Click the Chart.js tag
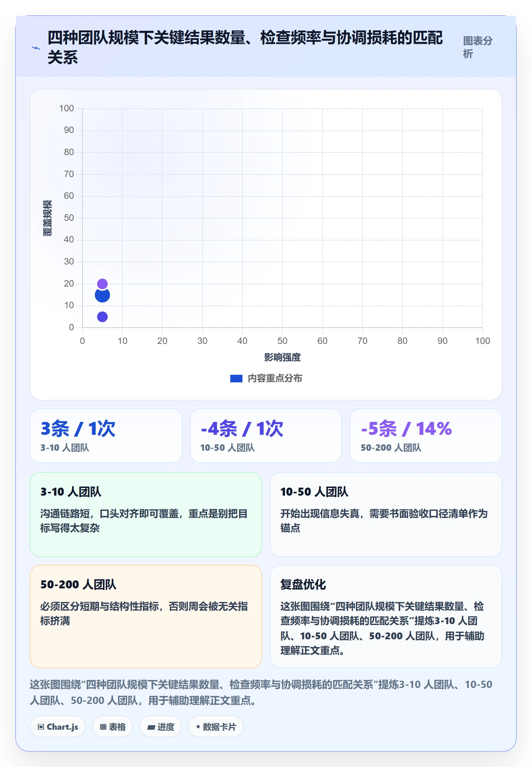The image size is (532, 767). point(58,727)
